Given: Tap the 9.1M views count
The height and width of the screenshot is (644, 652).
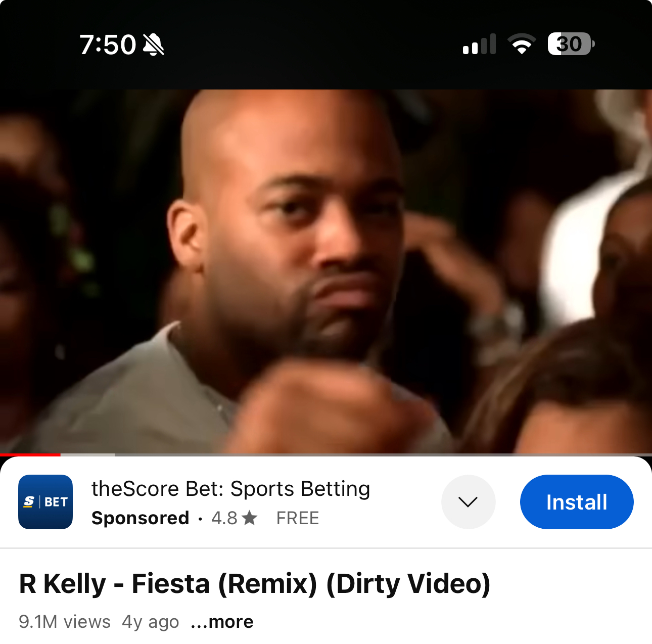Looking at the screenshot, I should (x=65, y=622).
